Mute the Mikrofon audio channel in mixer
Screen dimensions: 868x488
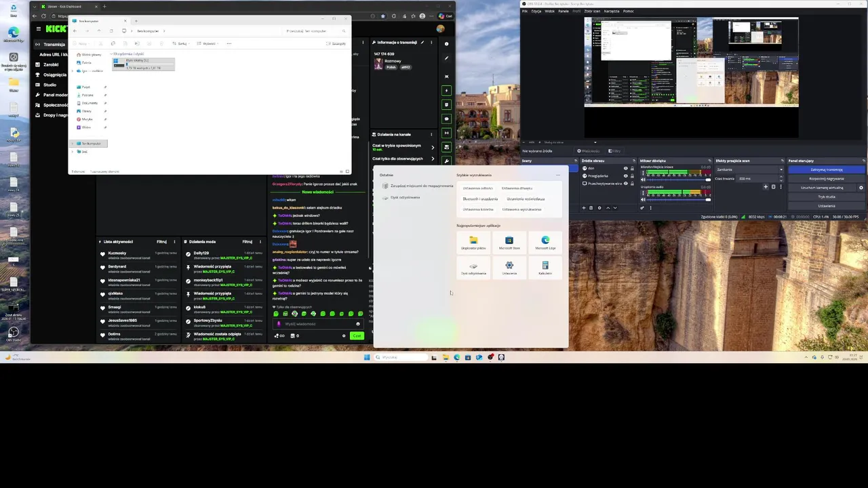pos(643,180)
